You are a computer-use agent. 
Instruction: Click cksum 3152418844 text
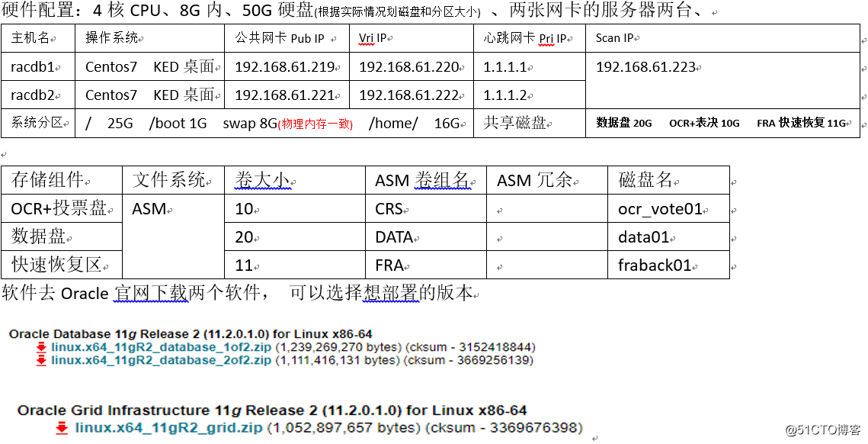point(470,348)
